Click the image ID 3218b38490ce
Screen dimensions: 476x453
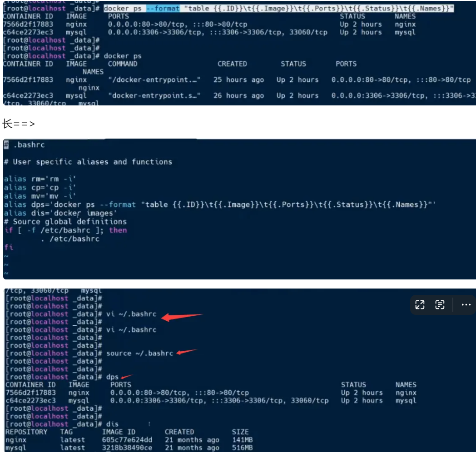[x=127, y=448]
